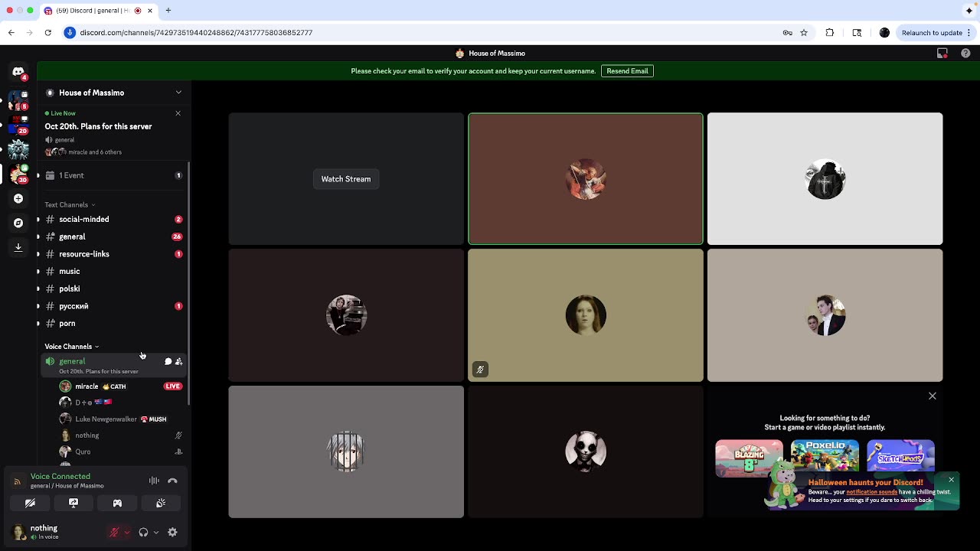Open the general text channel
Viewport: 980px width, 551px height.
[114, 236]
